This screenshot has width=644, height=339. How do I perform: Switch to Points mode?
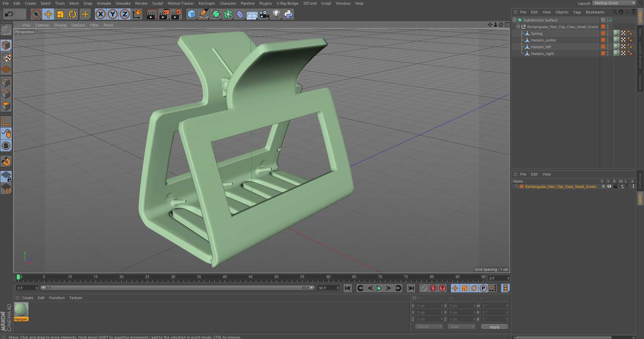click(6, 82)
